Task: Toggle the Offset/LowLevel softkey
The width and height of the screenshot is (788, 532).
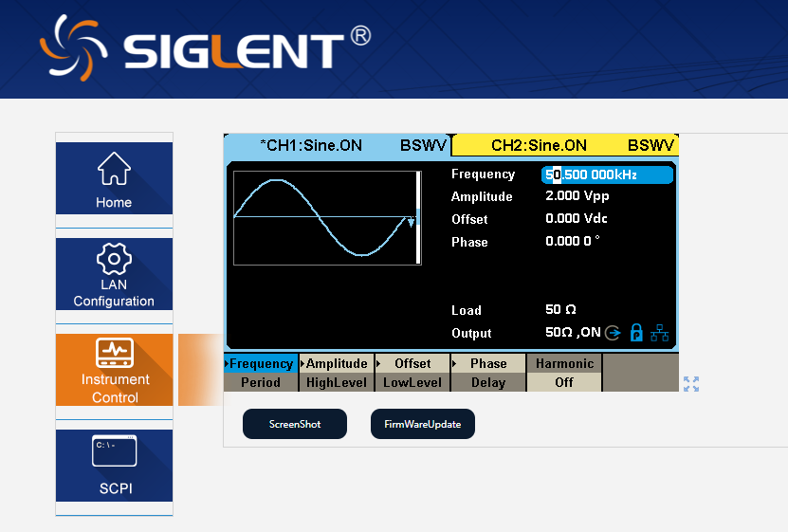Action: pos(412,373)
